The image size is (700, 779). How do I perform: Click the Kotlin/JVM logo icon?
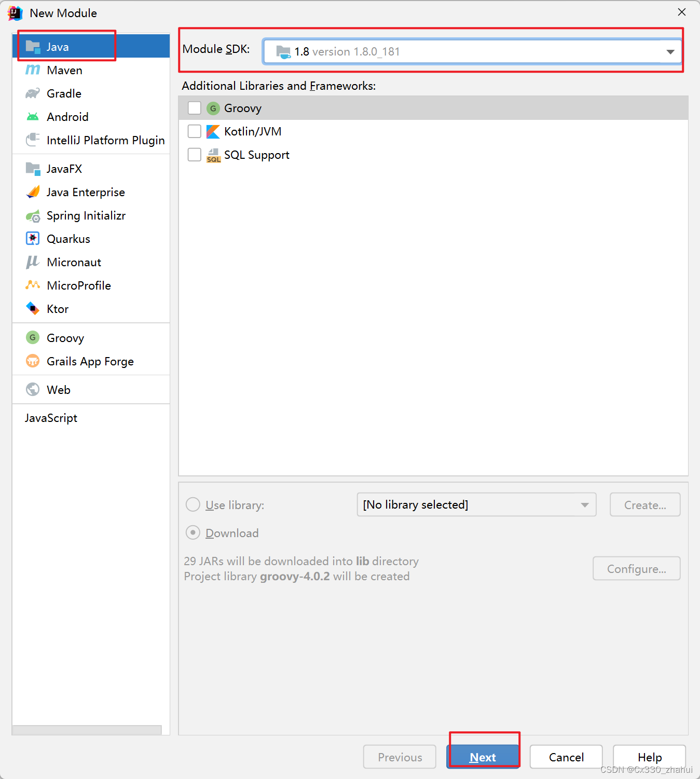(213, 131)
